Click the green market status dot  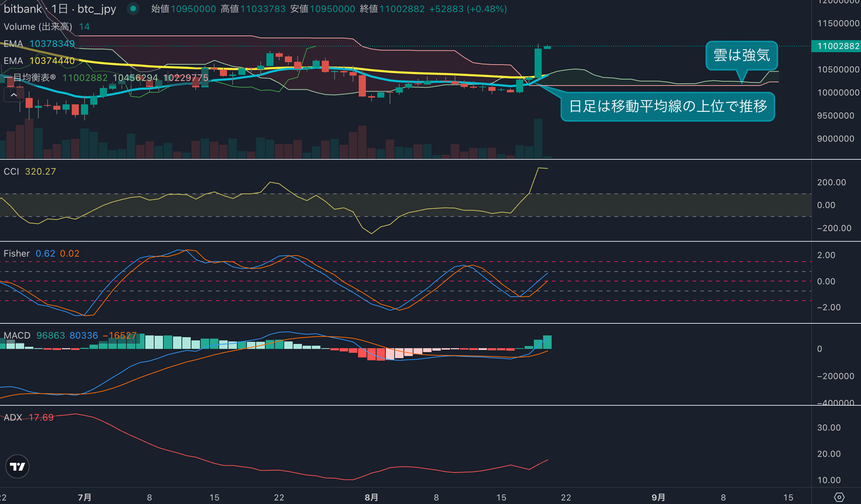(133, 9)
